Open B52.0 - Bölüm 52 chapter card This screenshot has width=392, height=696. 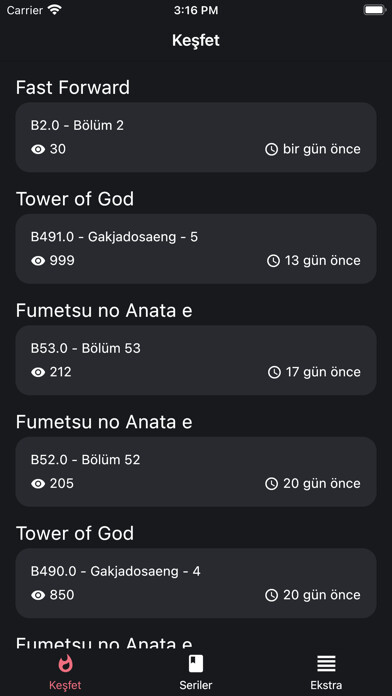(196, 471)
